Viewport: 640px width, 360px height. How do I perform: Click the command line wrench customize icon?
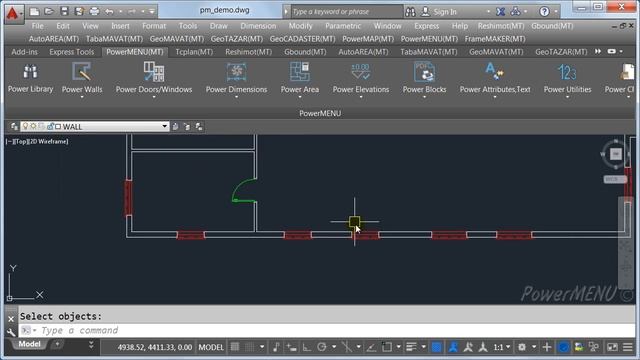(11, 332)
